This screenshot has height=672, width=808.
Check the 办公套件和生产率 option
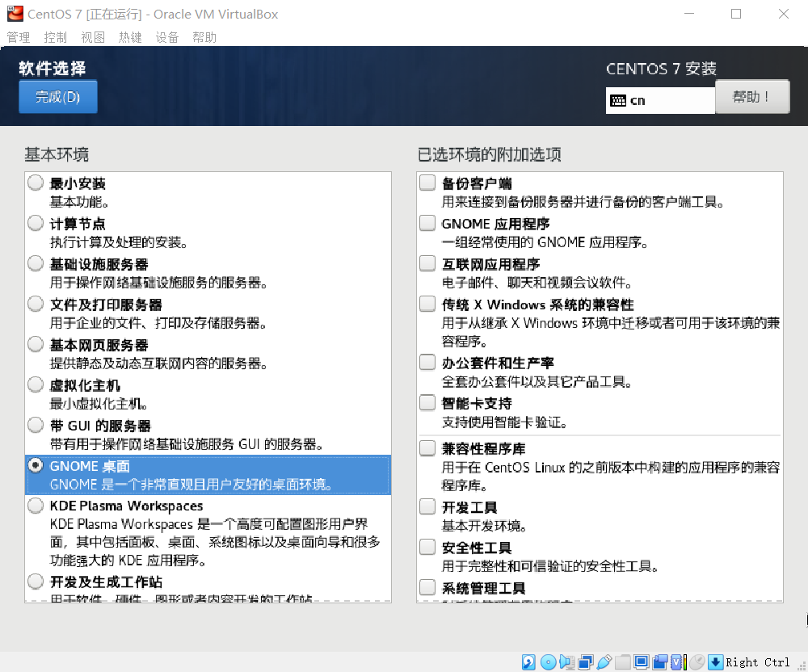[427, 362]
